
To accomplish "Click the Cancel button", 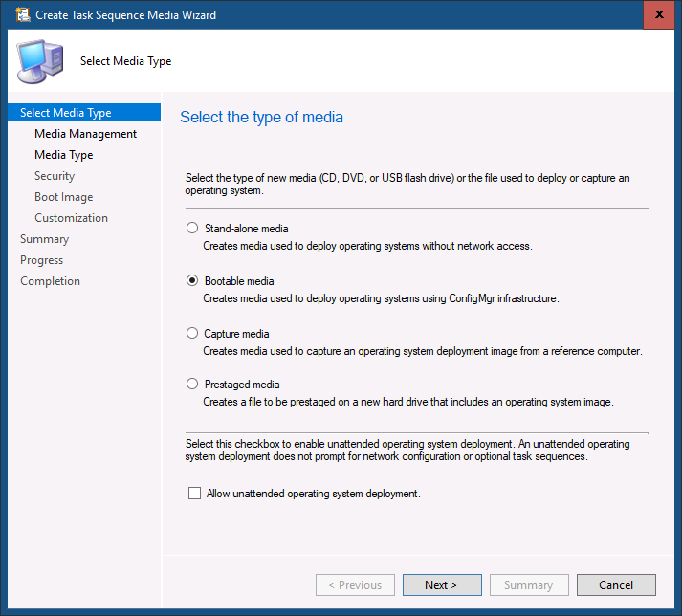I will pyautogui.click(x=616, y=584).
